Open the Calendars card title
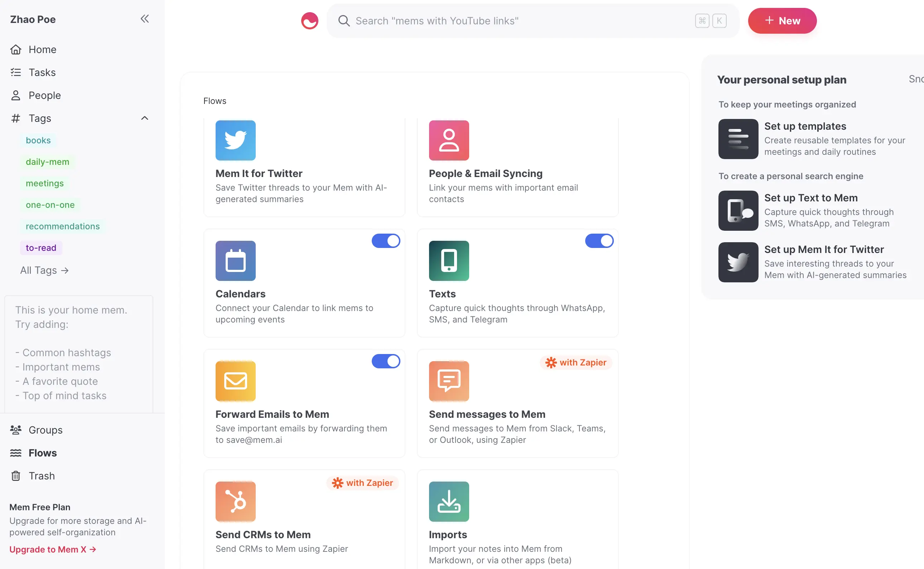The image size is (924, 569). click(240, 294)
